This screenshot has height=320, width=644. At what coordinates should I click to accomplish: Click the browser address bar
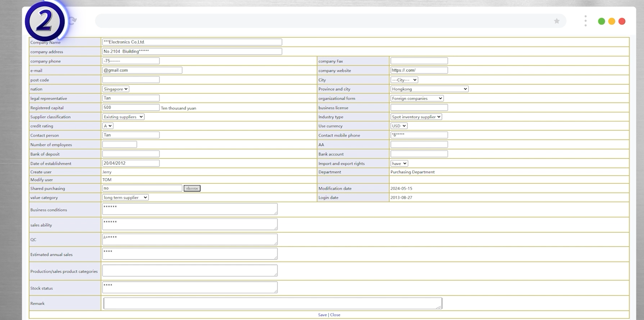coord(323,21)
